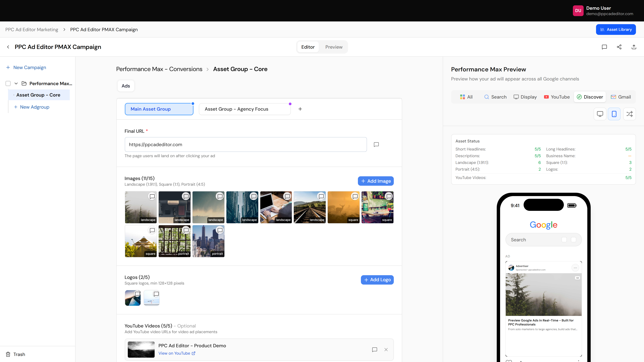Screen dimensions: 644x362
Task: Comment on the railway tracks landscape image
Action: [321, 196]
